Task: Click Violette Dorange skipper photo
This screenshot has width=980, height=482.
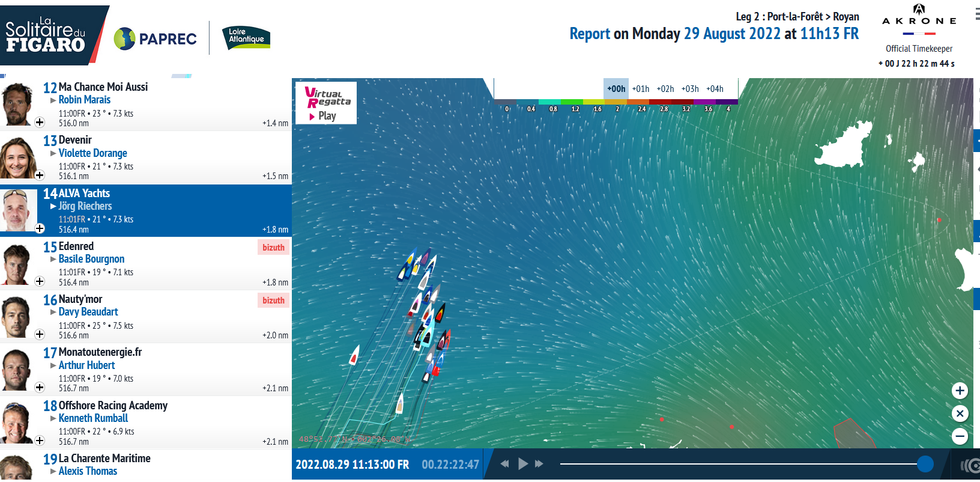Action: click(x=17, y=157)
